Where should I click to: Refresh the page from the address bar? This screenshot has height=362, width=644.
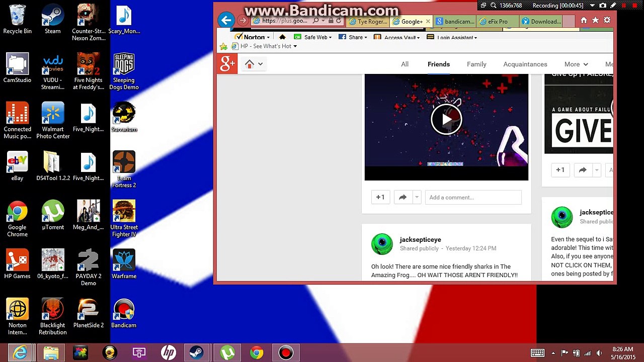point(339,21)
